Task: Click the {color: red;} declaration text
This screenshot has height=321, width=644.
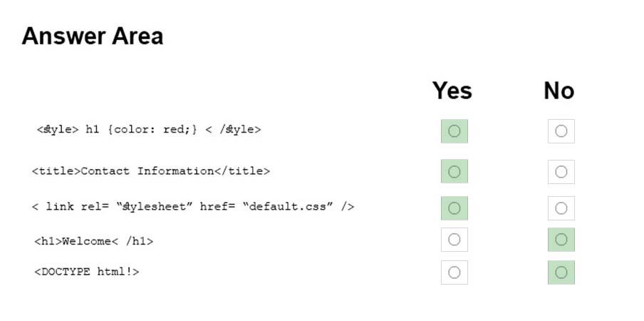Action: (x=152, y=130)
